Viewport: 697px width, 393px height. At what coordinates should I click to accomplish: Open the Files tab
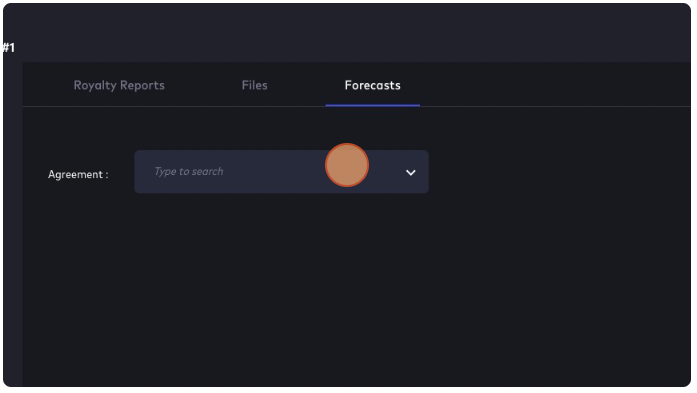click(255, 85)
